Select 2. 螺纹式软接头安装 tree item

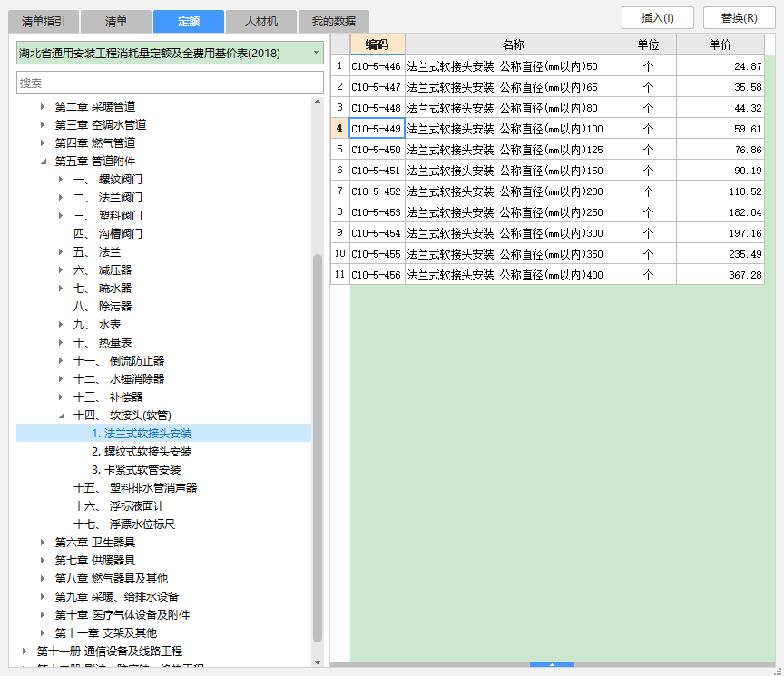142,452
